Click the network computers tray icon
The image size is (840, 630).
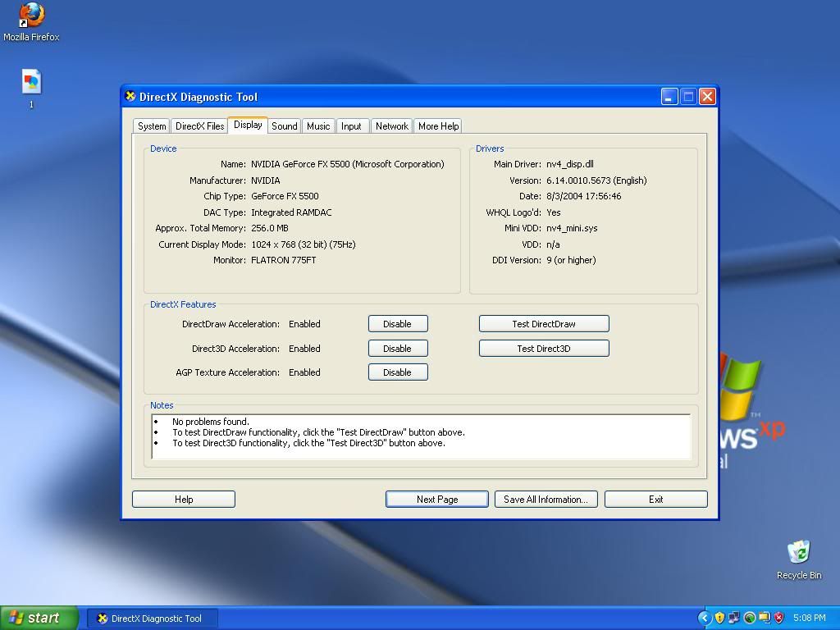pyautogui.click(x=734, y=619)
